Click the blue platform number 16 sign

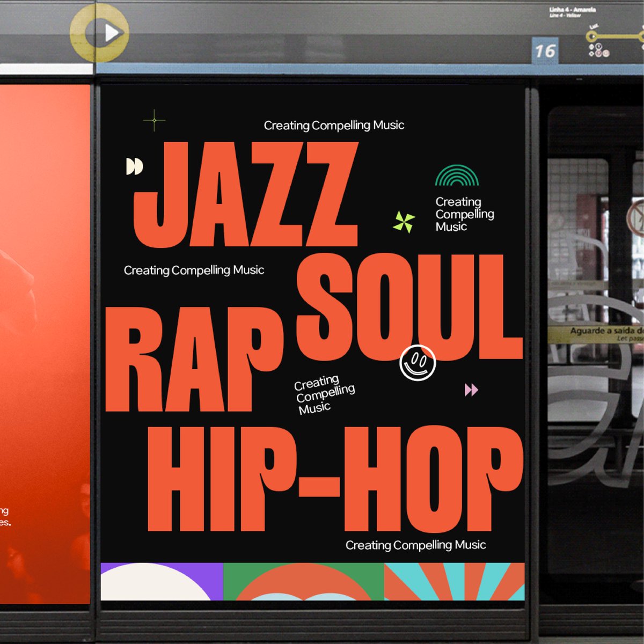click(x=545, y=51)
